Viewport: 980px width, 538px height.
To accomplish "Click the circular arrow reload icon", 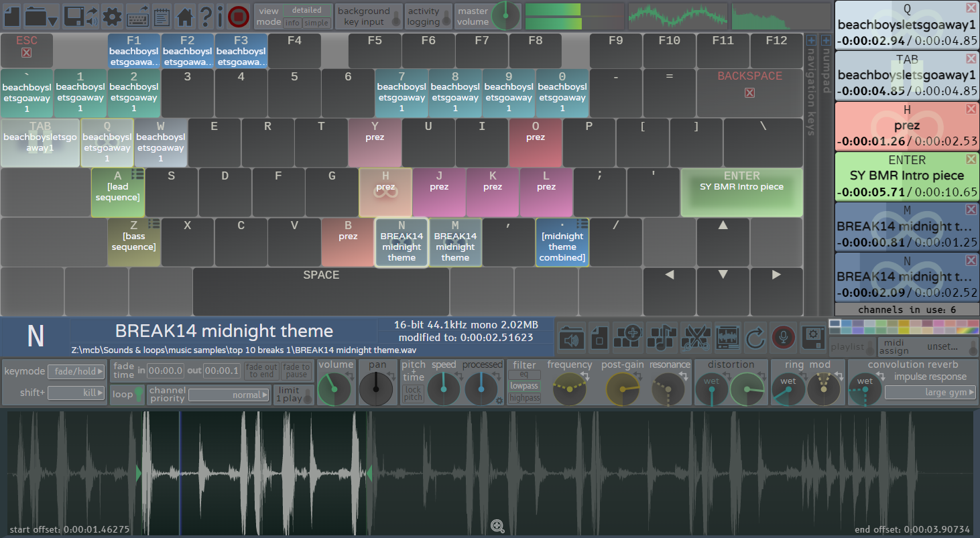I will tap(755, 338).
